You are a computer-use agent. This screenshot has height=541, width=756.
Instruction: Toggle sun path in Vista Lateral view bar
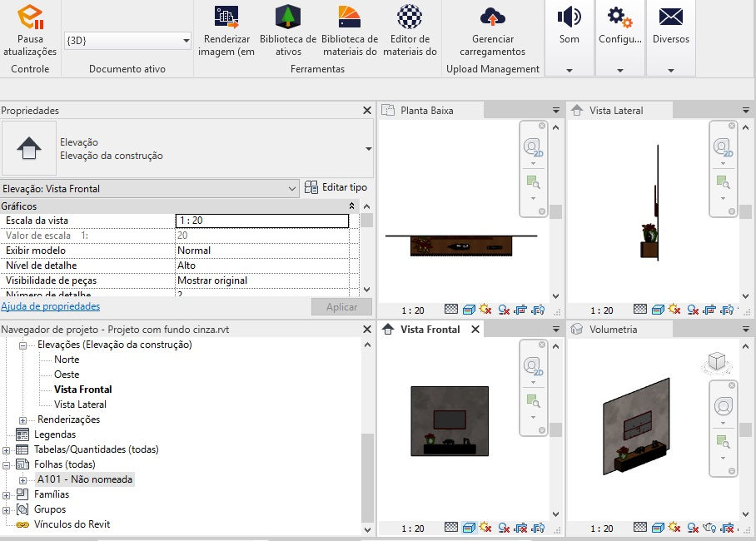click(674, 310)
